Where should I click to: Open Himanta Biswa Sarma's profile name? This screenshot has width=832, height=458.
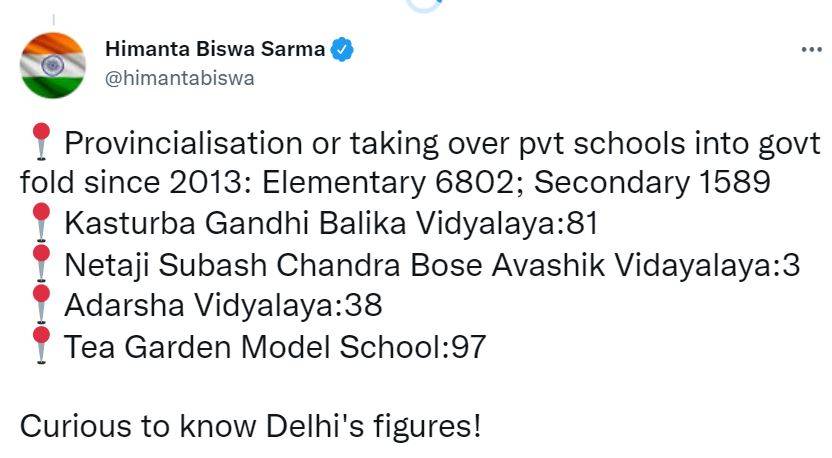214,49
